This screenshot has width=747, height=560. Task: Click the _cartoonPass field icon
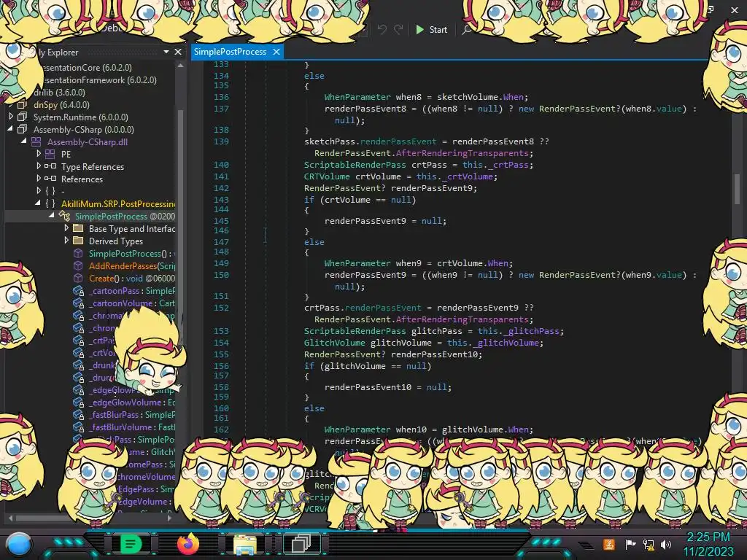pos(78,290)
